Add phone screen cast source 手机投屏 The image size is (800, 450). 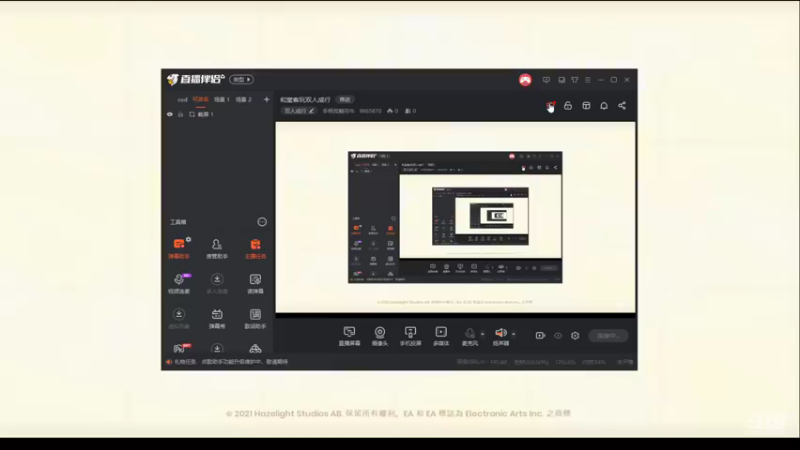click(410, 336)
